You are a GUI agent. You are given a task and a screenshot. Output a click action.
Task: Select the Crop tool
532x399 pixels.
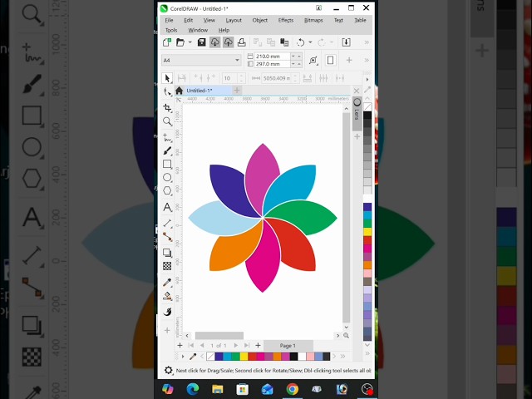[167, 108]
